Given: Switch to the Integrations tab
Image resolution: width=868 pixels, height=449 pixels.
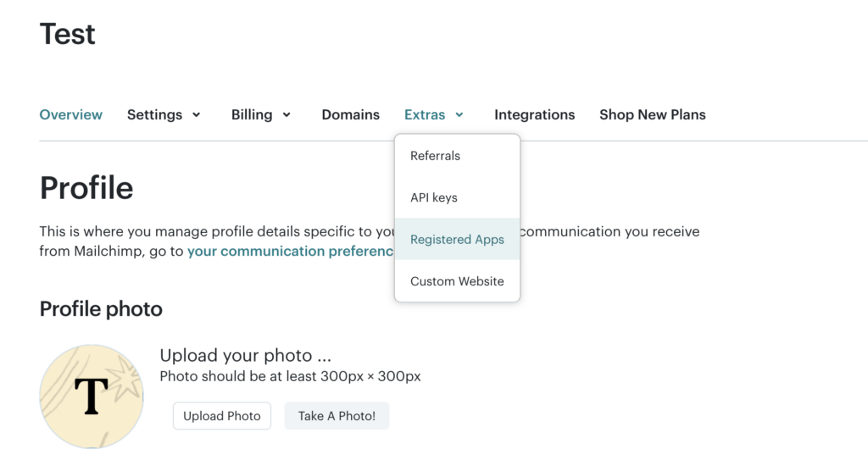Looking at the screenshot, I should (x=534, y=114).
